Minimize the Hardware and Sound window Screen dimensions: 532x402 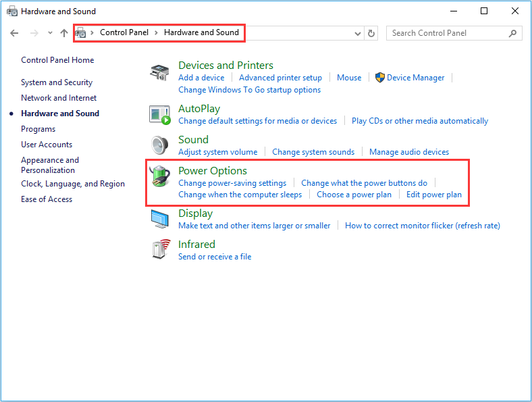(454, 11)
